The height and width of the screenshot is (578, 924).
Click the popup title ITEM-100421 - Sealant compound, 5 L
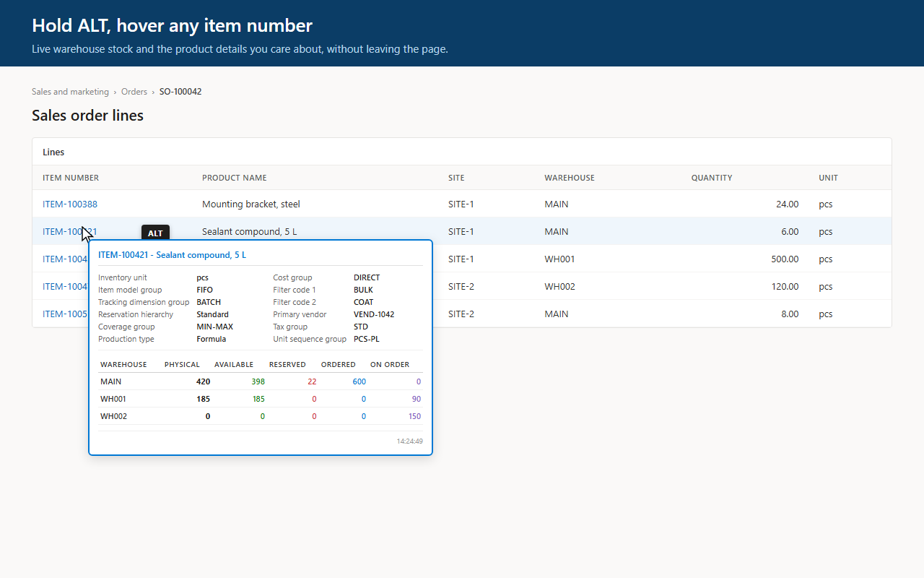[172, 255]
